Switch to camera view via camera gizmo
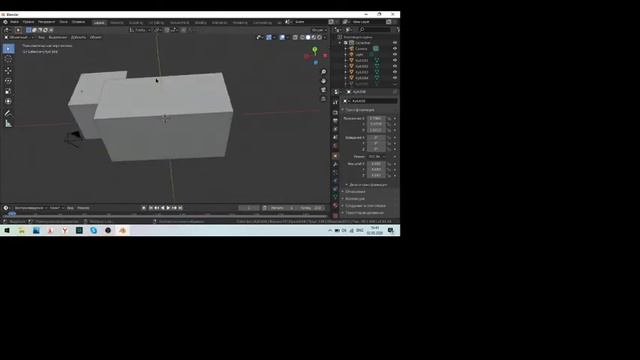This screenshot has width=640, height=360. [324, 90]
